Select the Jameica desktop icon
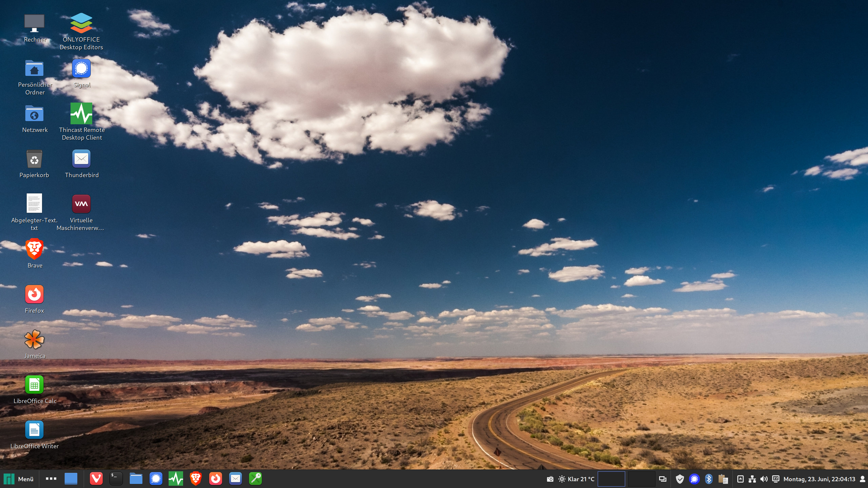 coord(34,340)
